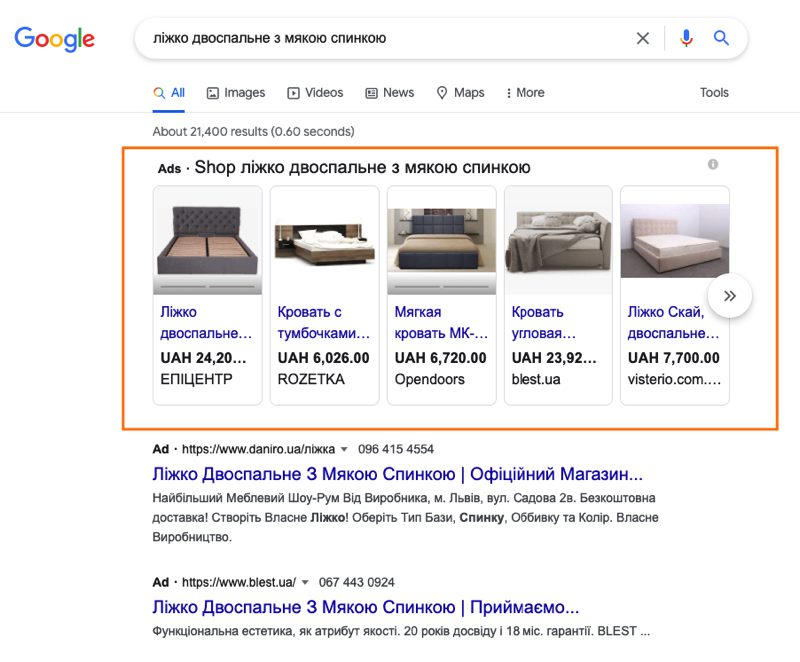Click the info icon on the Ads carousel
The image size is (800, 662).
pos(712,165)
